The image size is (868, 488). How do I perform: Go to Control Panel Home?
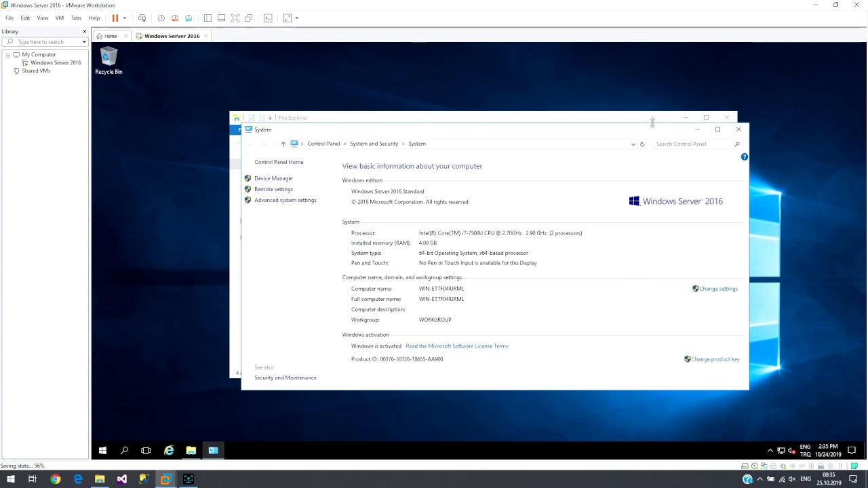click(279, 162)
